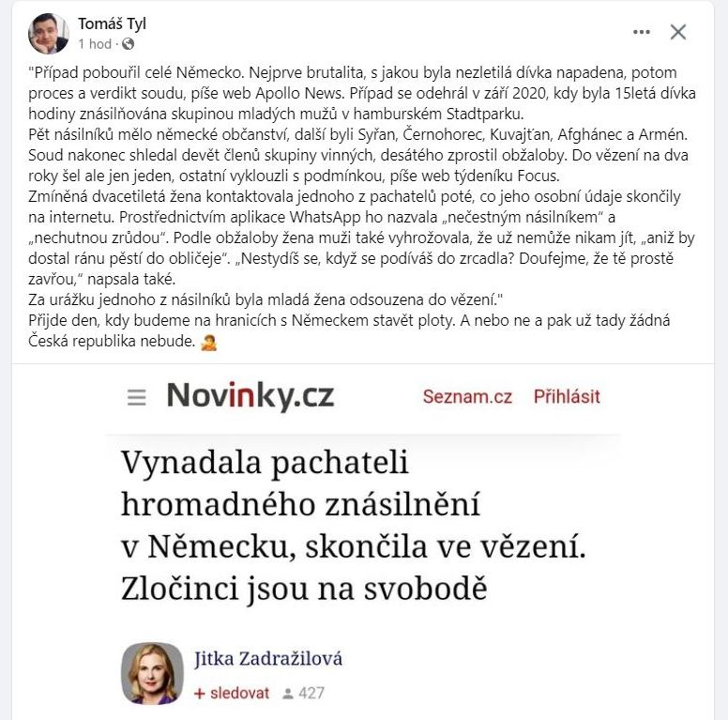Viewport: 728px width, 720px height.
Task: Click the plus icon before sledovat
Action: [199, 694]
